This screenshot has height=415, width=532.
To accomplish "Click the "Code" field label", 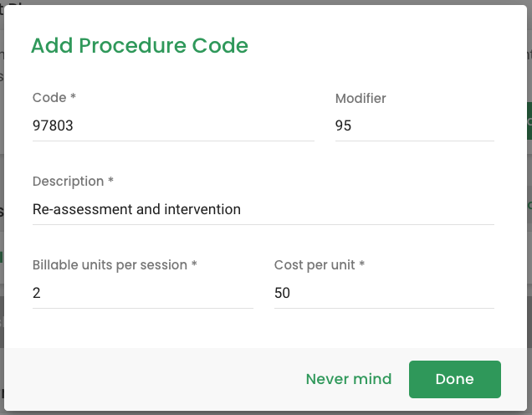I will 49,98.
